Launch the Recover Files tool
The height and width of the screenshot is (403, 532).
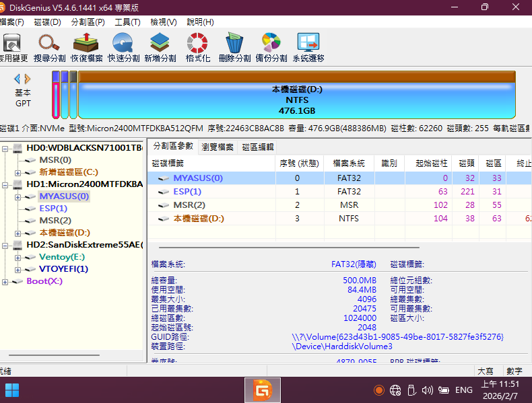point(86,47)
